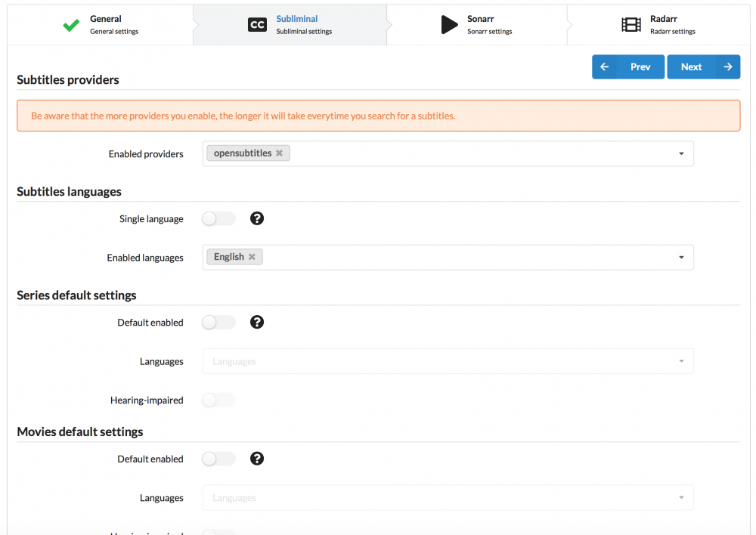The image size is (756, 535).
Task: Expand the Enabled languages dropdown arrow
Action: coord(681,258)
